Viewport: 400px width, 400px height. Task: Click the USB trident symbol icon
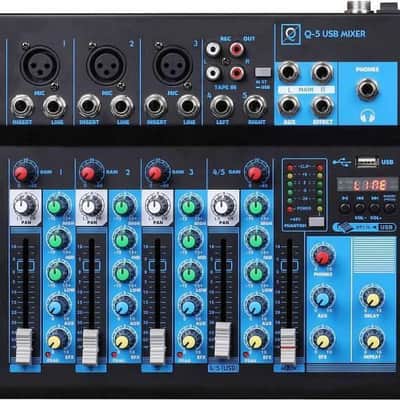pos(342,162)
